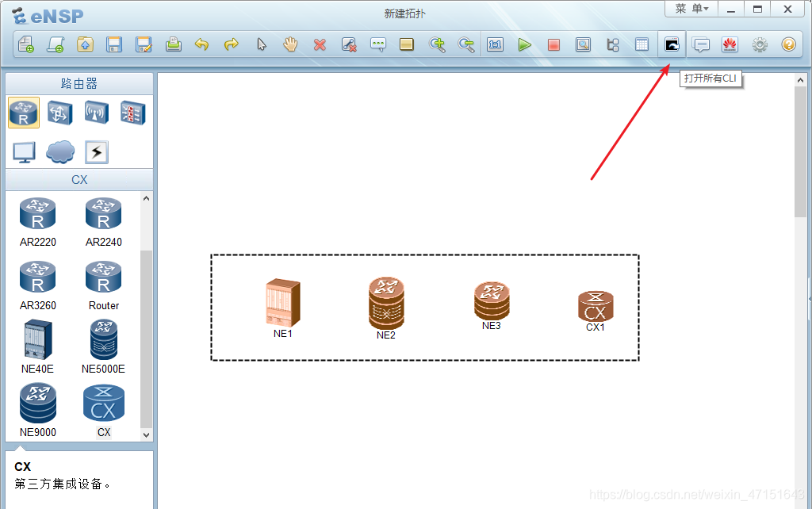
Task: Undo the last action
Action: pos(201,44)
